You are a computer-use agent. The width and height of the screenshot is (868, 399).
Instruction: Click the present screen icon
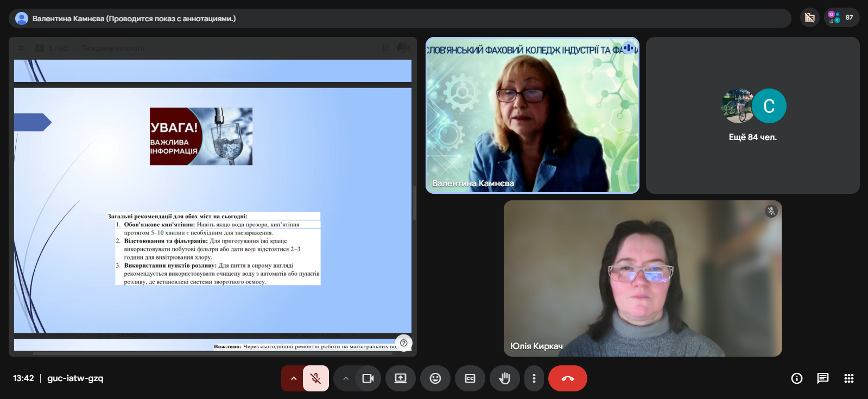pos(401,378)
